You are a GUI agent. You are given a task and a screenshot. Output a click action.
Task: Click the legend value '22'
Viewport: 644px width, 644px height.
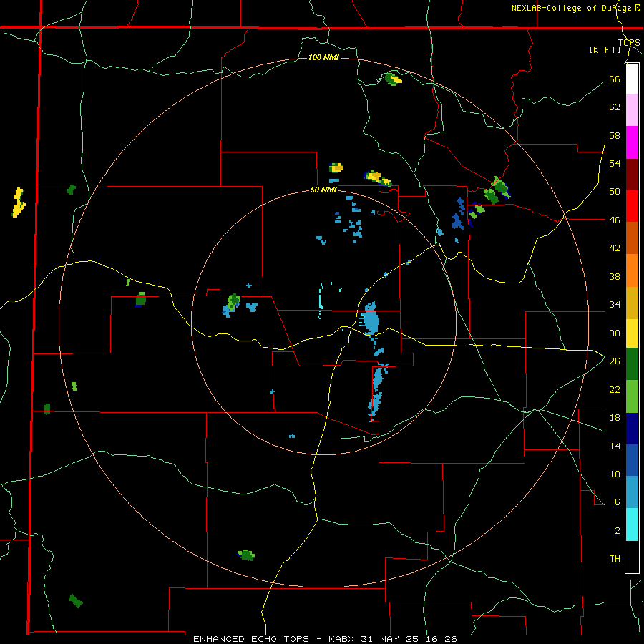point(615,389)
